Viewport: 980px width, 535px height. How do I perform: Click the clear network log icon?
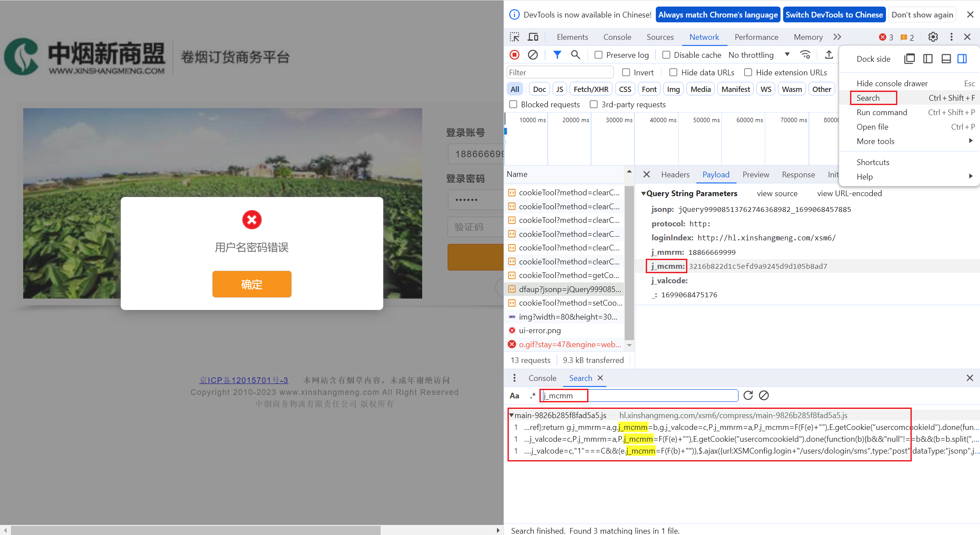tap(532, 55)
